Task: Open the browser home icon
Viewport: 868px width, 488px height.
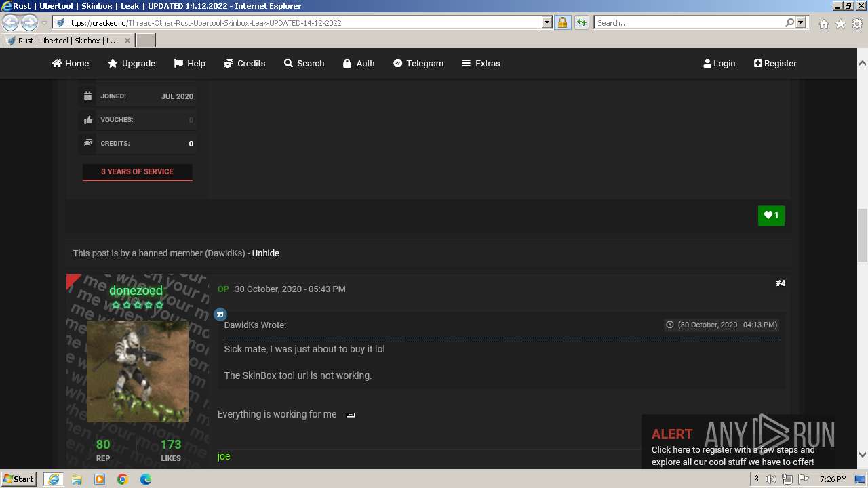Action: [x=823, y=24]
